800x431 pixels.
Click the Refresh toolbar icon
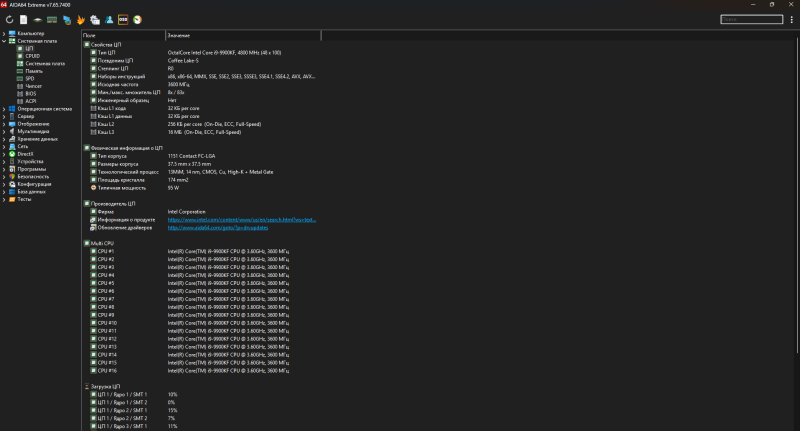pos(8,19)
